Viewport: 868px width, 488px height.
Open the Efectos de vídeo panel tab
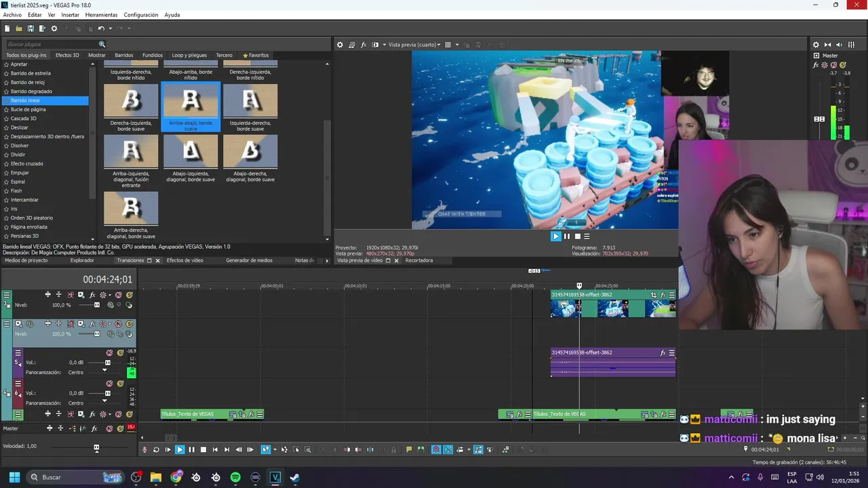[185, 260]
